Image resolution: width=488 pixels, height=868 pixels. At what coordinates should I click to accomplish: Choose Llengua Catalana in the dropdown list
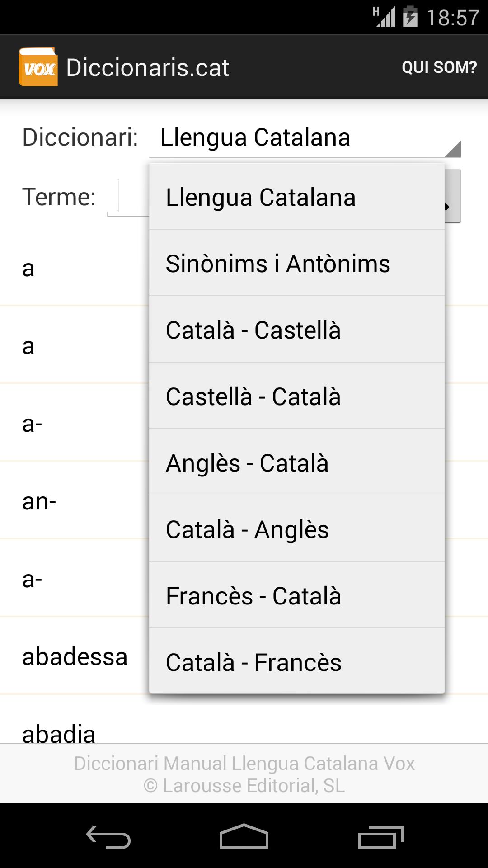(296, 198)
